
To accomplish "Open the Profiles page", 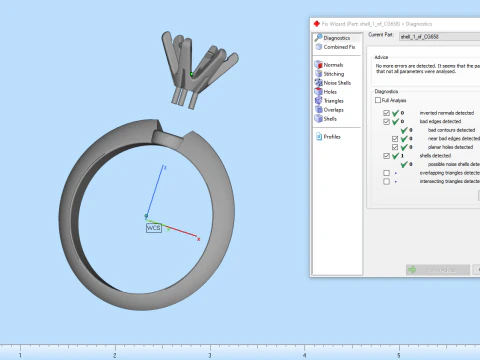I will (x=328, y=137).
